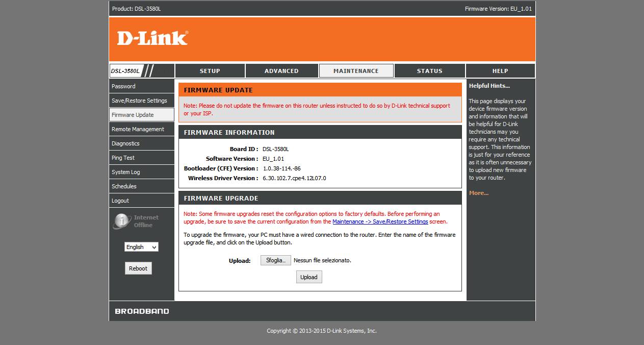644x345 pixels.
Task: Open Password in the sidebar
Action: tap(142, 86)
